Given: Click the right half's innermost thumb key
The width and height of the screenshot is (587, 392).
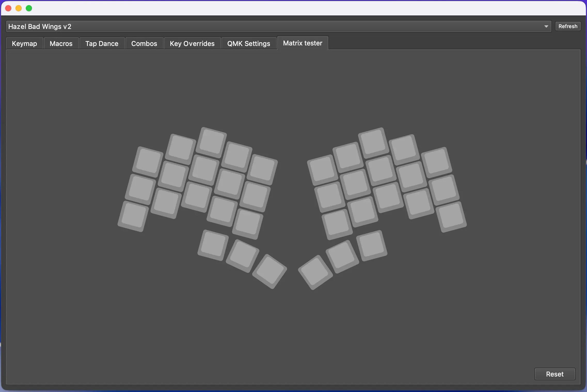Looking at the screenshot, I should 315,272.
